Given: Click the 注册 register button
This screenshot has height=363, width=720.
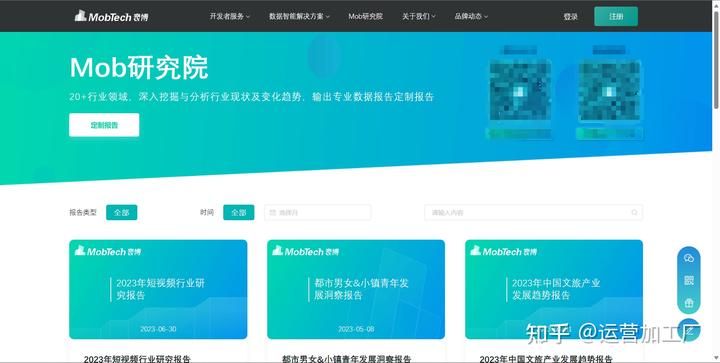Looking at the screenshot, I should pyautogui.click(x=616, y=17).
